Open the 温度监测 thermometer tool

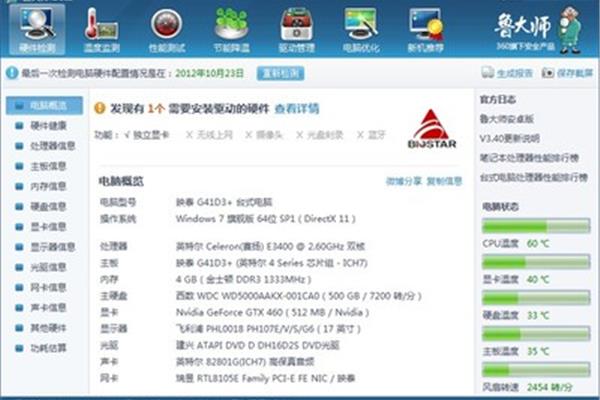coord(101,29)
